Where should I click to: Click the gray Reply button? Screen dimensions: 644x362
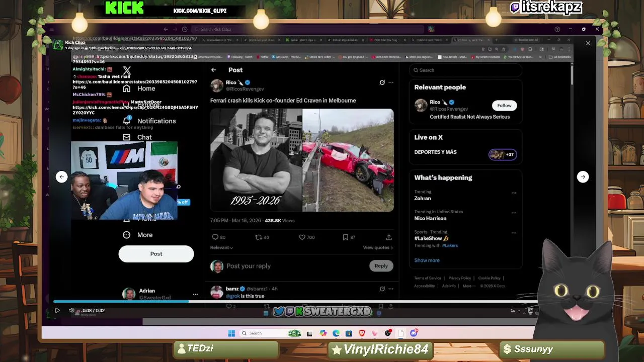(381, 266)
